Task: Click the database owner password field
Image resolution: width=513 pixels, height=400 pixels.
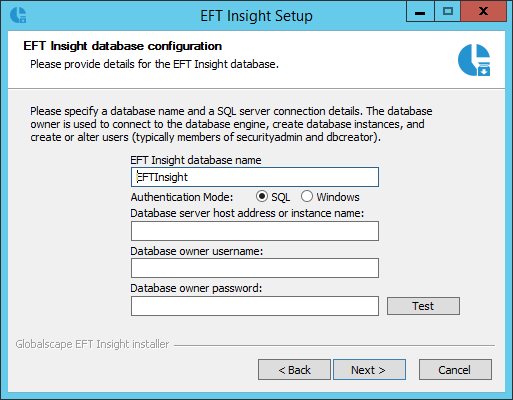Action: pos(255,306)
